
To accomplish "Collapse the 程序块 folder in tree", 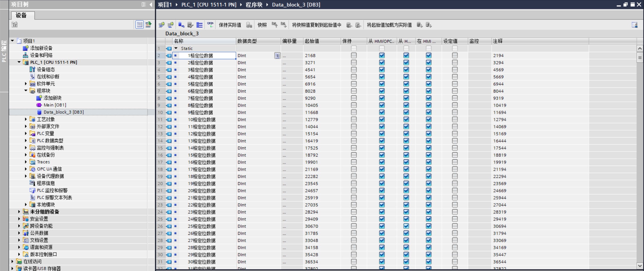I will 26,91.
